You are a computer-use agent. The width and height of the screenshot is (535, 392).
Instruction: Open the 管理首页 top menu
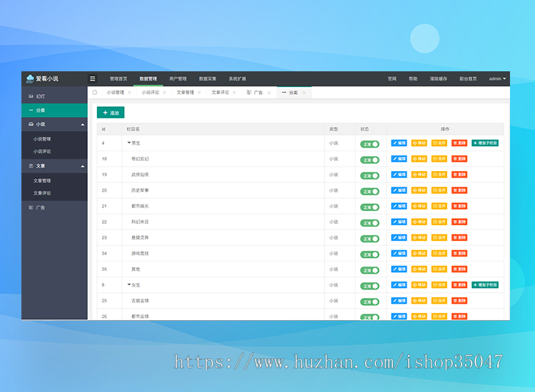click(118, 78)
